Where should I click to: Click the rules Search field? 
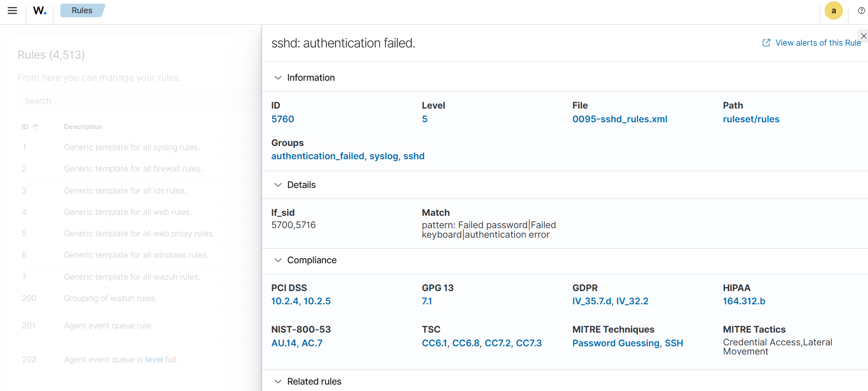[x=137, y=101]
